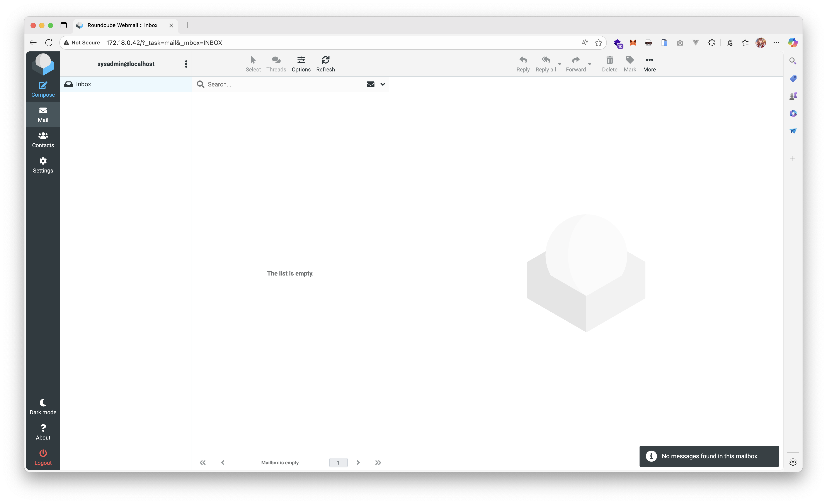Open the Reply all dropdown arrow

559,64
